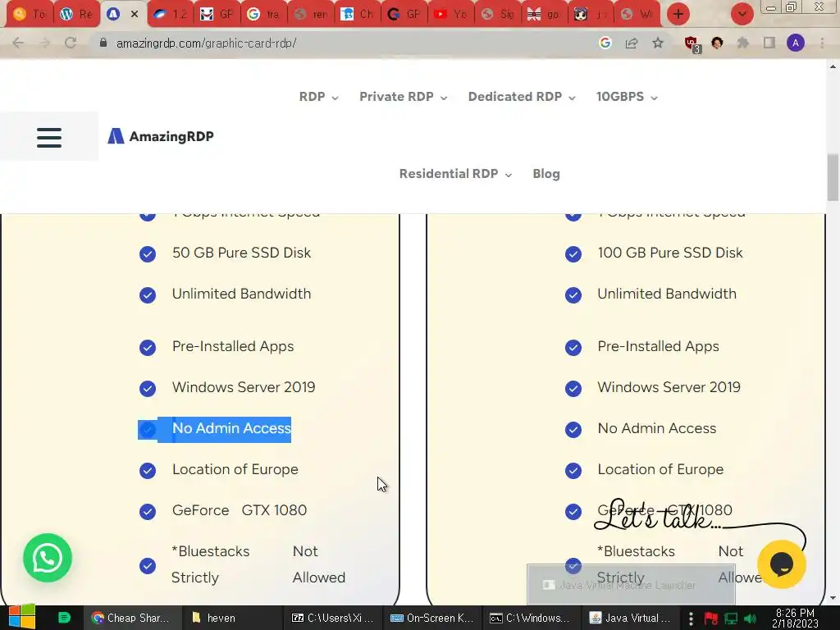Switch to the Ch tab
The height and width of the screenshot is (630, 840).
(x=358, y=15)
